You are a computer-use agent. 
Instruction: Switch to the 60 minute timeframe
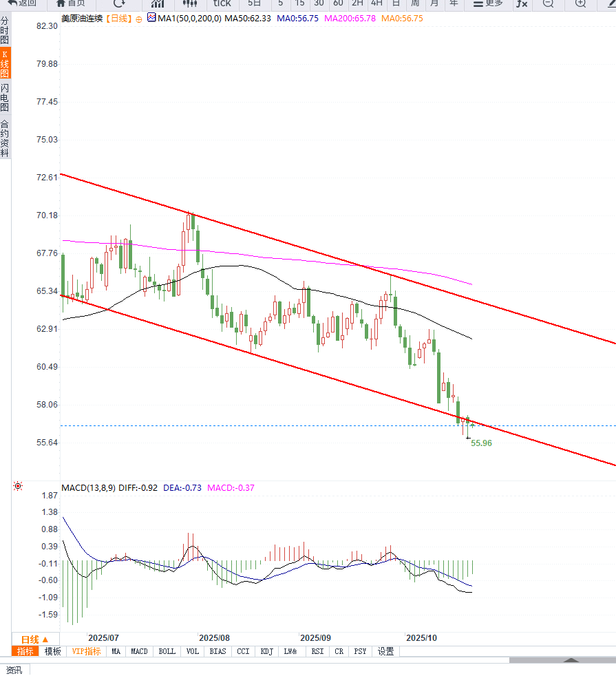pyautogui.click(x=338, y=3)
